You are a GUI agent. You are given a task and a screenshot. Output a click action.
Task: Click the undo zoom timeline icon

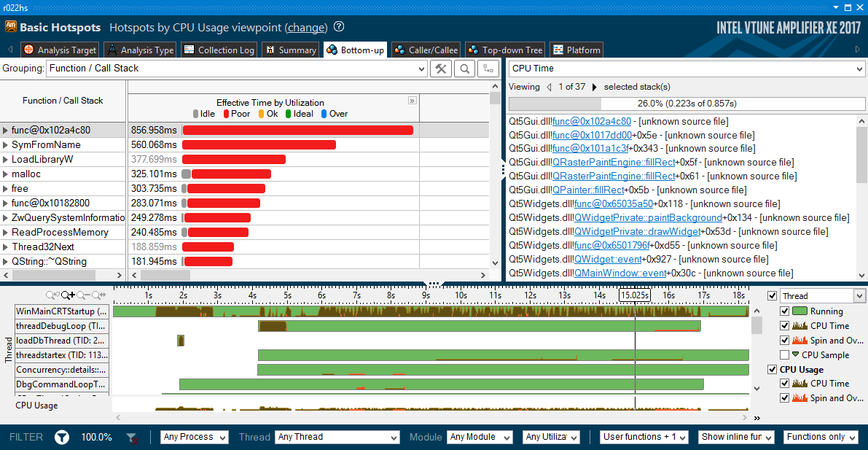53,295
